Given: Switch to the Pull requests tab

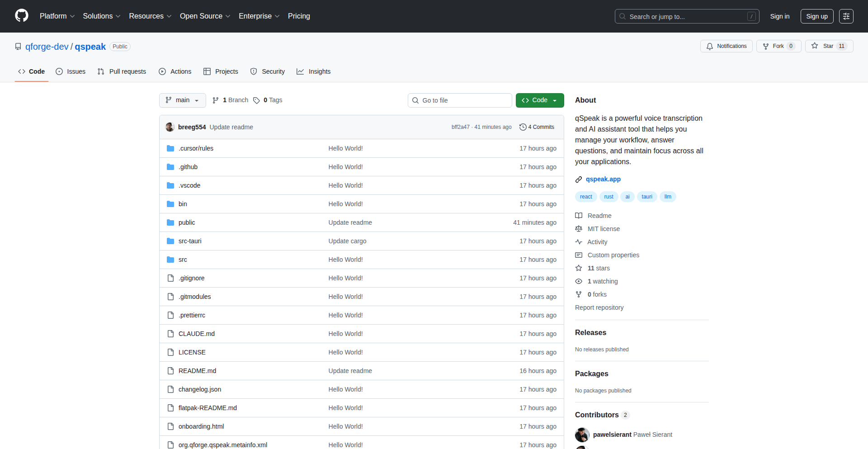Looking at the screenshot, I should [122, 71].
